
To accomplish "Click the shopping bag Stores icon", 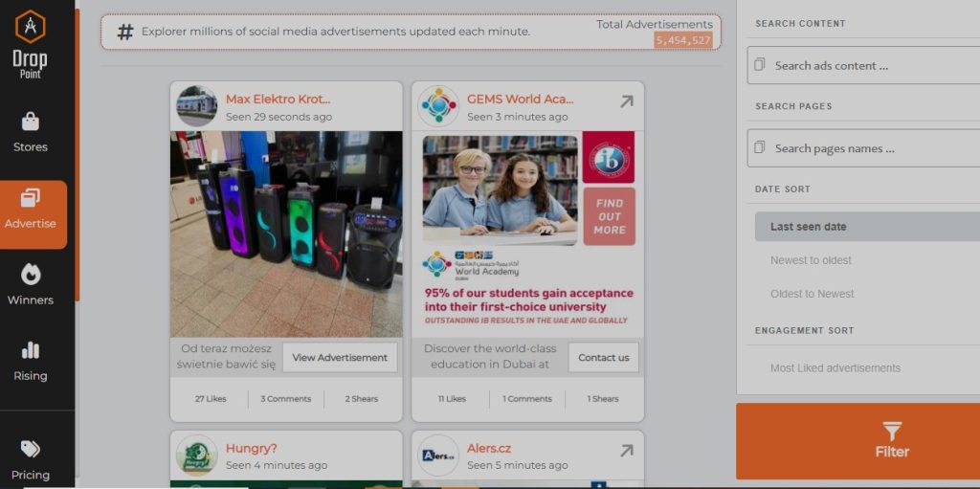I will point(30,122).
